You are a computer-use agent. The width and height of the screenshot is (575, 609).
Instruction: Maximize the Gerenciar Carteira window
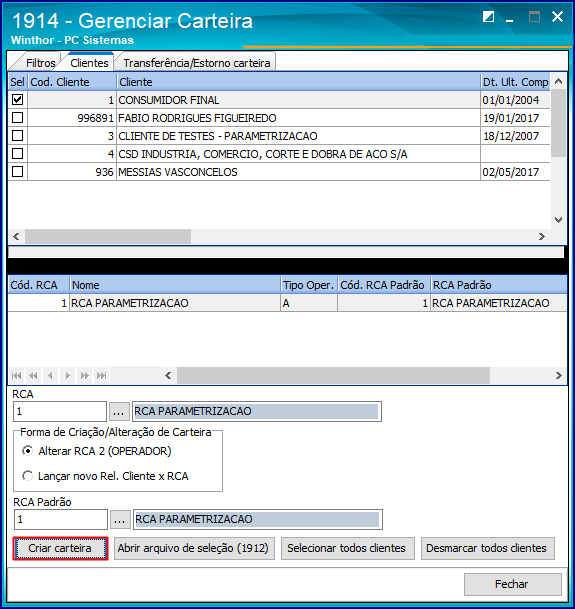535,17
